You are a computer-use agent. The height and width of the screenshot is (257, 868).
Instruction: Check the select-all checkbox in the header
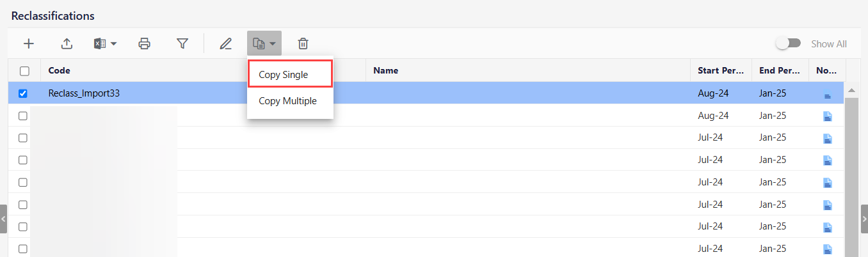[24, 71]
